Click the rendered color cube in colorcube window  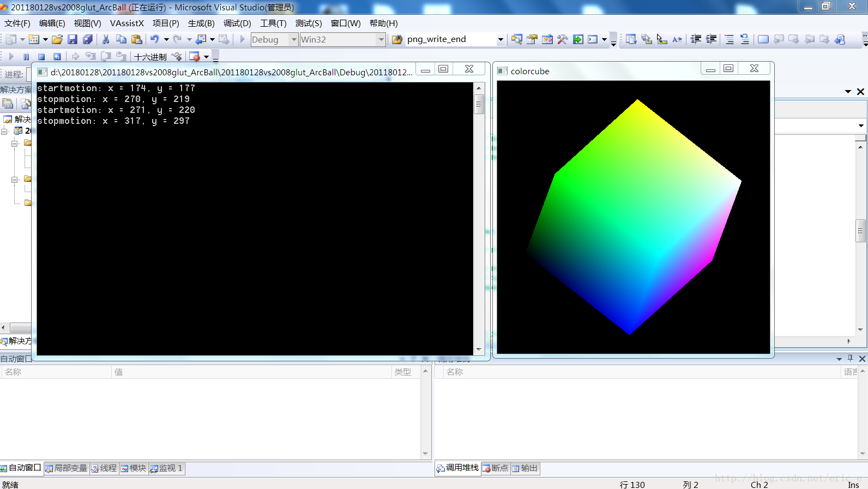[x=634, y=217]
